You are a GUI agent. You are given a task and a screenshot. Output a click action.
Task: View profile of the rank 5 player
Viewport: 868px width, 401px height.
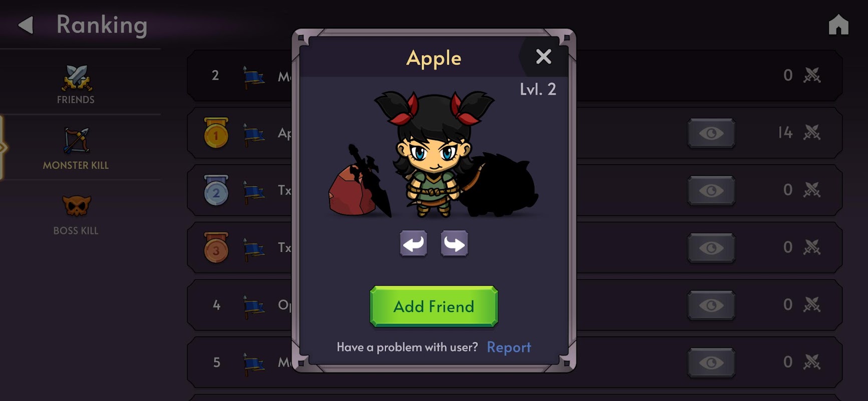point(711,362)
